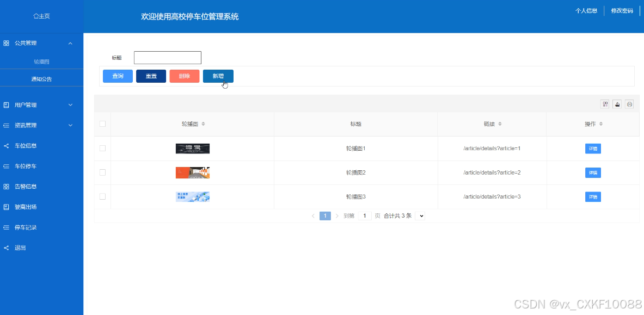Open 详情 for 轮播图3
Screen dimensions: 644x315
coord(593,197)
